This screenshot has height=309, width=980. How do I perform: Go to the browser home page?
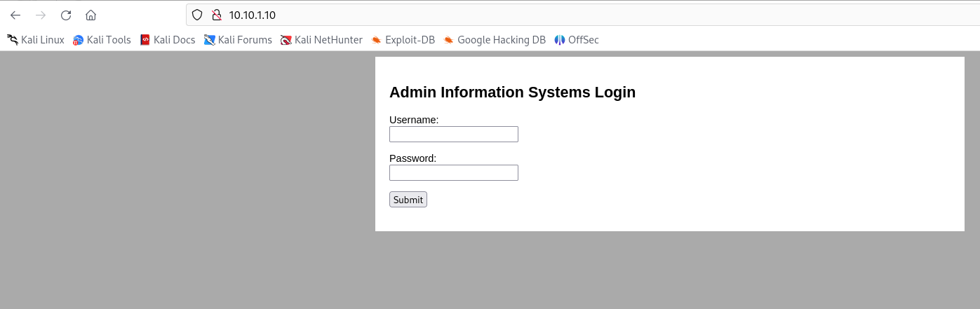pyautogui.click(x=90, y=15)
